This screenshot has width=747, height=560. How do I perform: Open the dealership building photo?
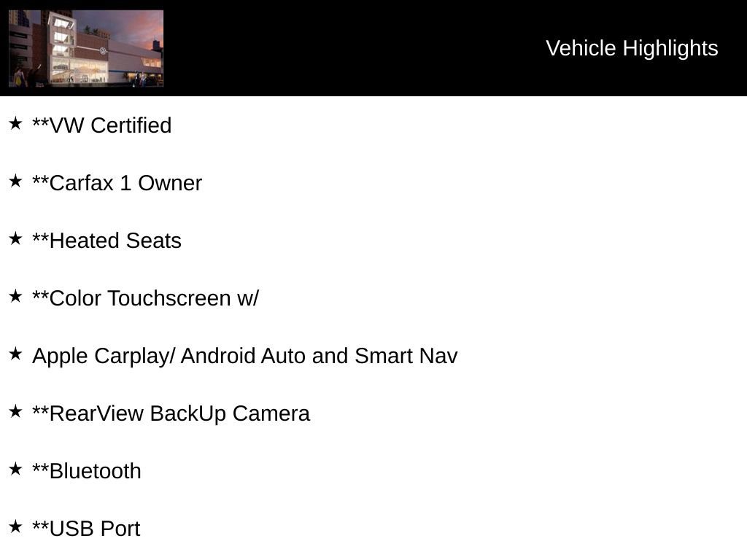pyautogui.click(x=86, y=48)
